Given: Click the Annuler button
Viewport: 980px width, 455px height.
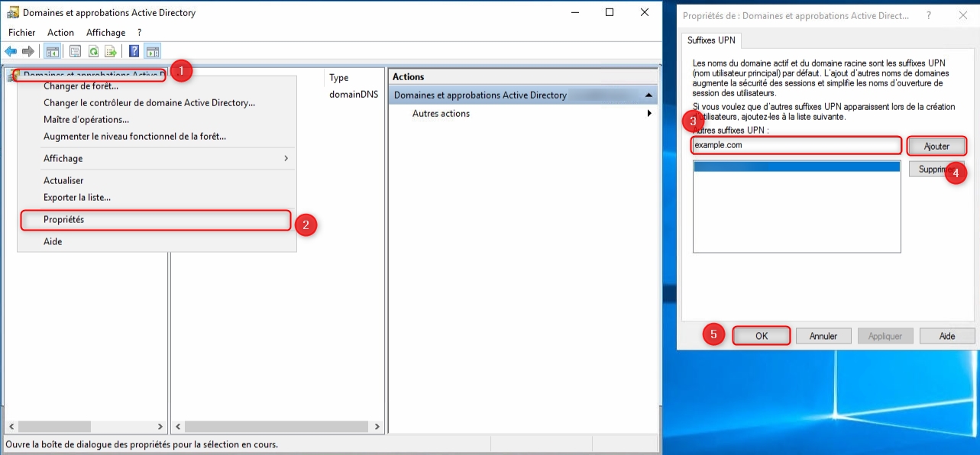Looking at the screenshot, I should 823,336.
